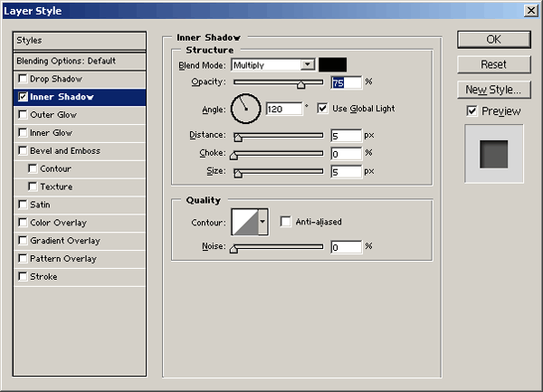The image size is (543, 392).
Task: Tick the Contour sub-option checkbox
Action: (x=33, y=168)
